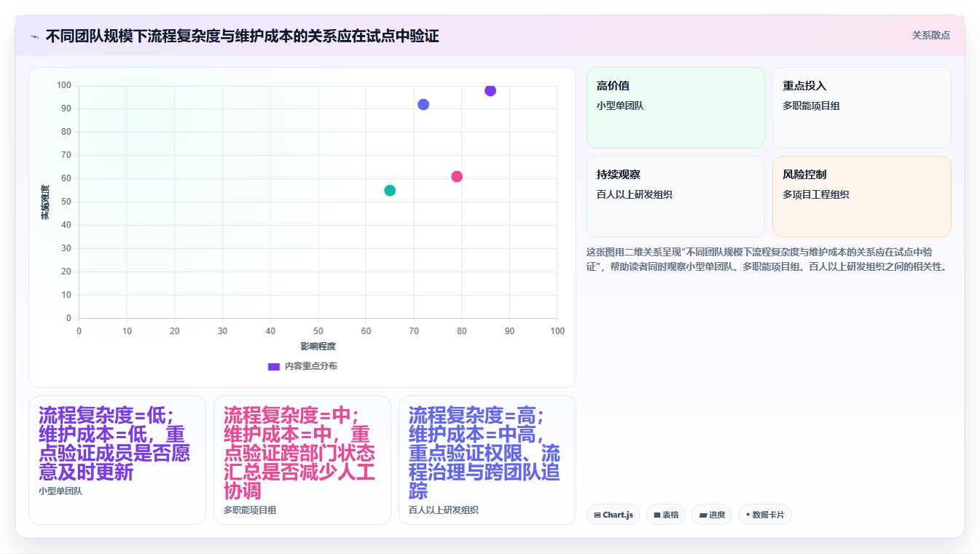This screenshot has width=980, height=554.
Task: Click the 数据卡片 tag chip
Action: coord(765,515)
